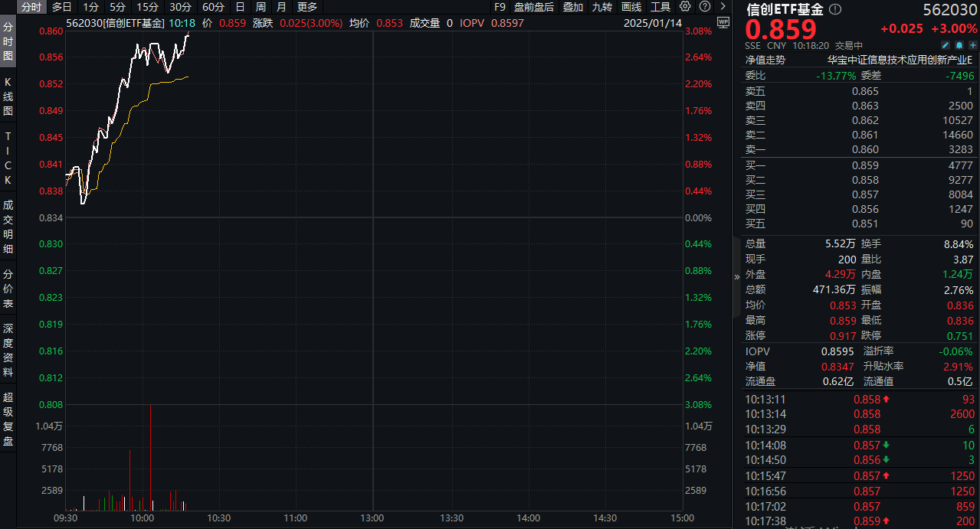
Task: Click the 562030[信创ETF基金] chart title label
Action: click(x=116, y=23)
